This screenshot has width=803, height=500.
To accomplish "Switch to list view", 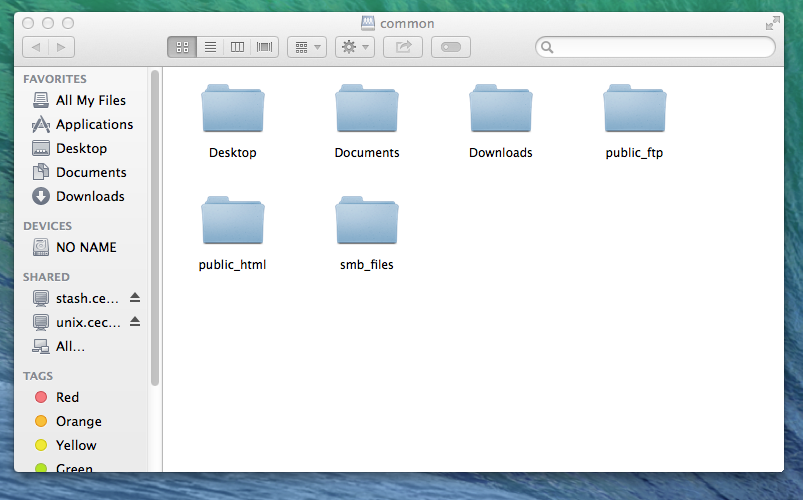I will (x=210, y=47).
